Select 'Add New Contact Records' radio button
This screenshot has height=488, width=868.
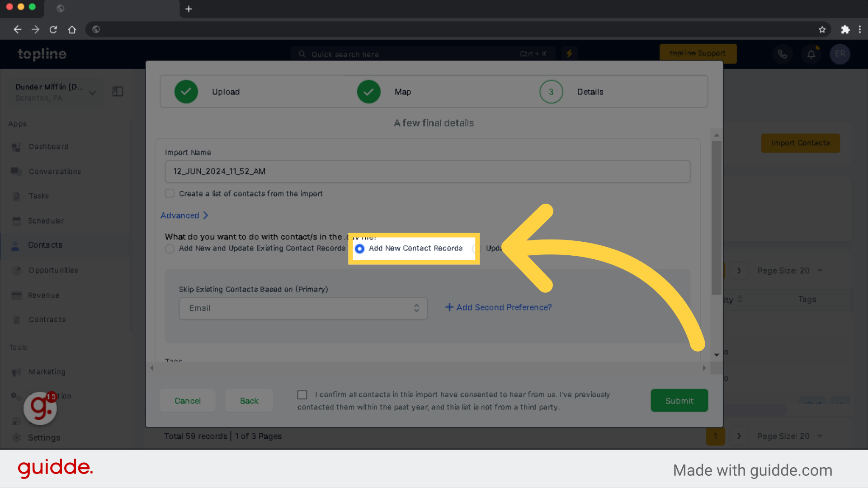click(x=359, y=248)
